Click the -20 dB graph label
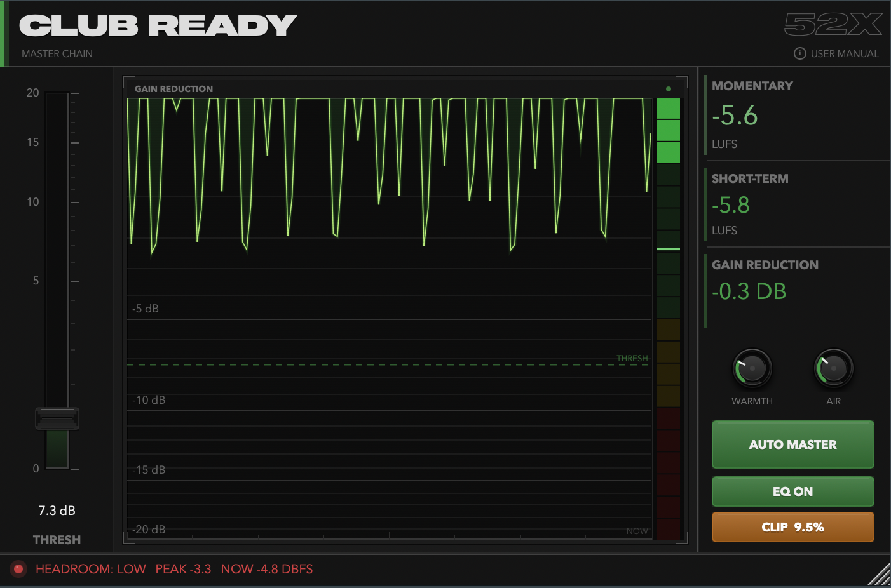 click(x=149, y=530)
